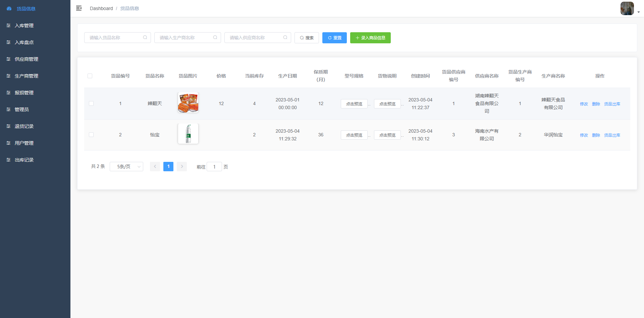Viewport: 644px width, 318px height.
Task: Navigate to 出库记录 in the sidebar
Action: [x=24, y=160]
